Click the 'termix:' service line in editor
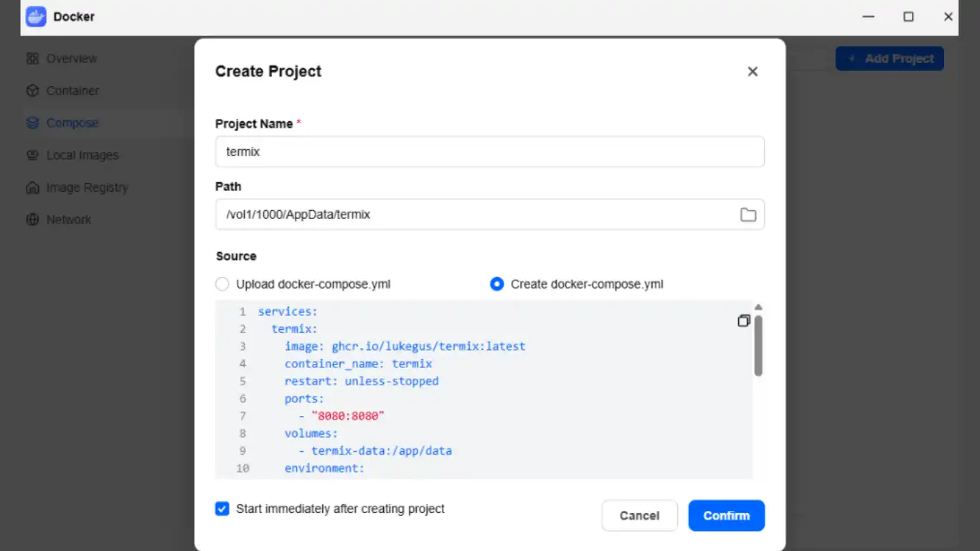The height and width of the screenshot is (551, 980). click(x=294, y=329)
